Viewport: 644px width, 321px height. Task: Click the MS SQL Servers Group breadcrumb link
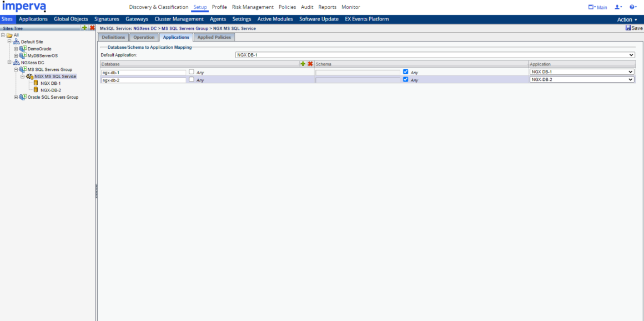point(185,27)
